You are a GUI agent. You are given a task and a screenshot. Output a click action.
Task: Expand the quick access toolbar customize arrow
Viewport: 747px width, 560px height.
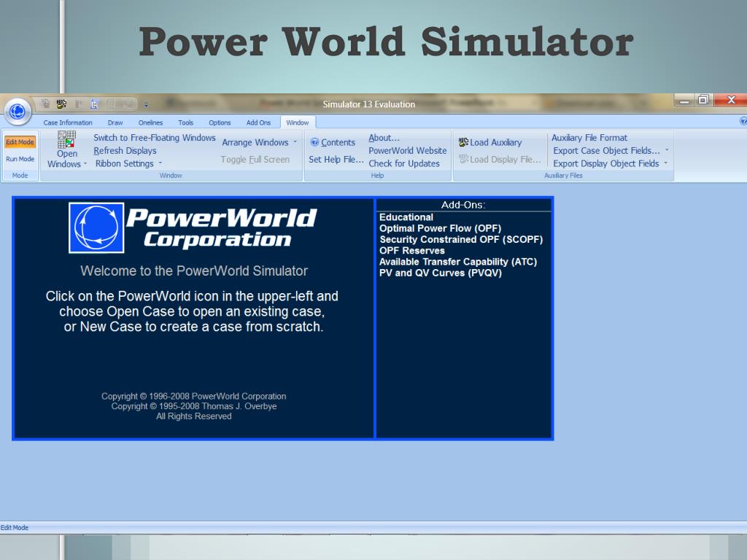(146, 104)
